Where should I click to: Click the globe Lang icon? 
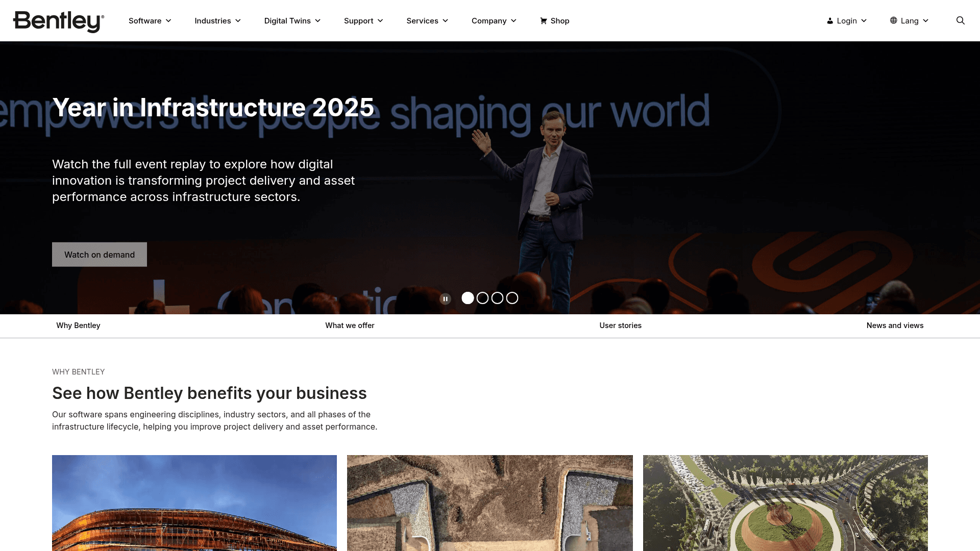[x=893, y=20]
